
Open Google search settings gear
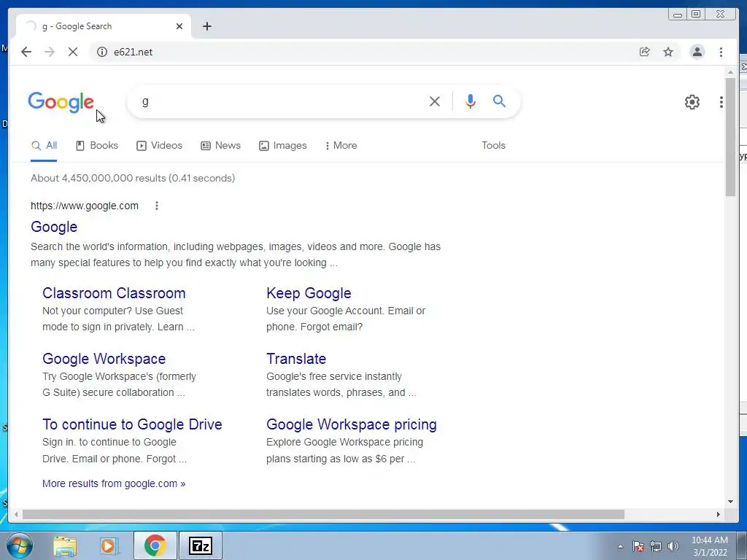tap(692, 102)
